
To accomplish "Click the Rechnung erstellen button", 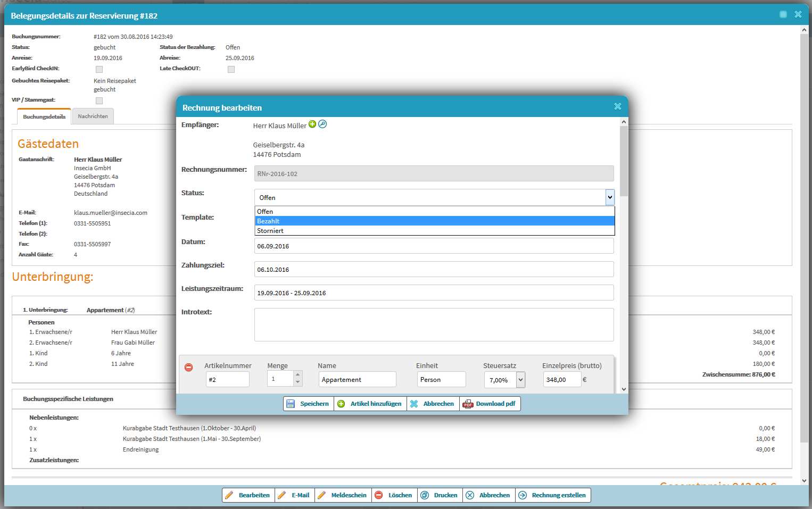I will [x=553, y=495].
